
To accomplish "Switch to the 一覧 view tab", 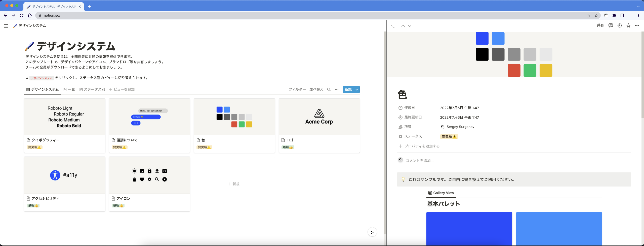I will pos(69,89).
